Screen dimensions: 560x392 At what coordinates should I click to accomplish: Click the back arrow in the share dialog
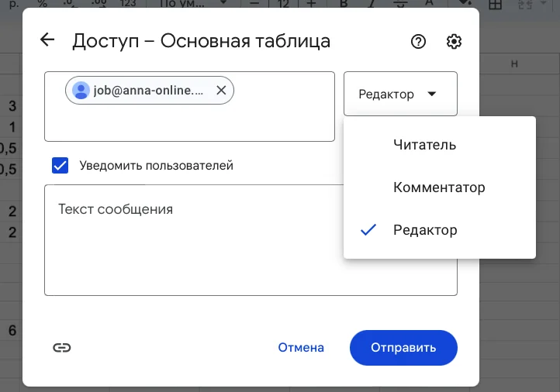47,41
